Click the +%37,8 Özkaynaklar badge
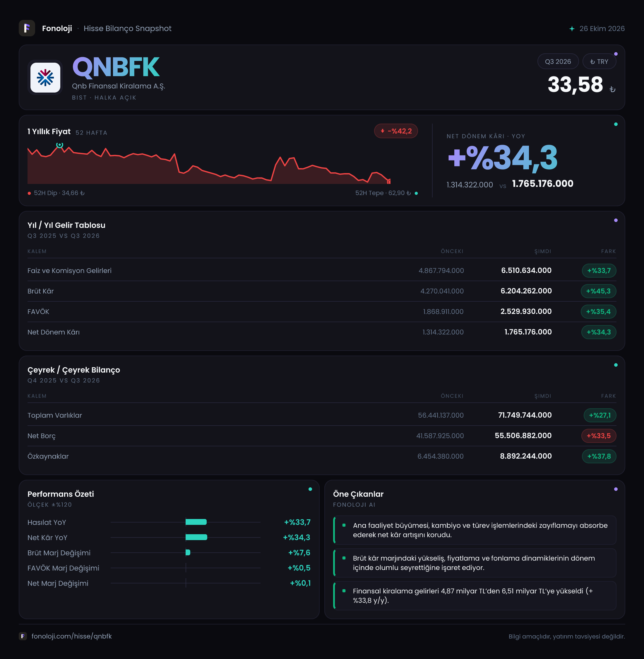The width and height of the screenshot is (644, 659). click(599, 456)
